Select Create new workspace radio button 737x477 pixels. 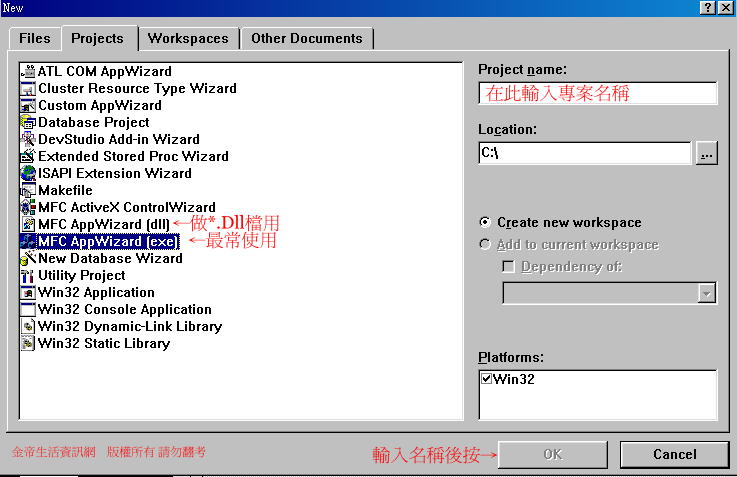click(x=485, y=222)
